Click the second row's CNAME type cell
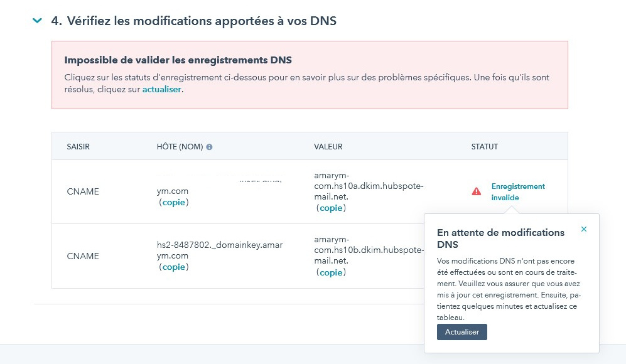626x364 pixels. point(83,256)
